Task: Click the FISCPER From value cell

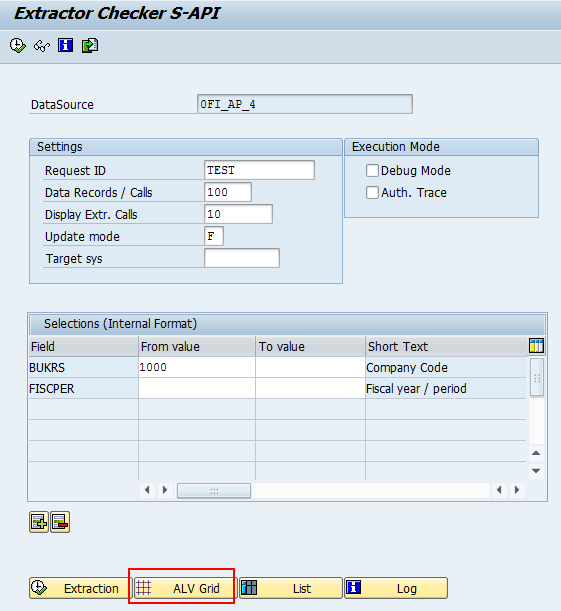Action: pyautogui.click(x=197, y=388)
